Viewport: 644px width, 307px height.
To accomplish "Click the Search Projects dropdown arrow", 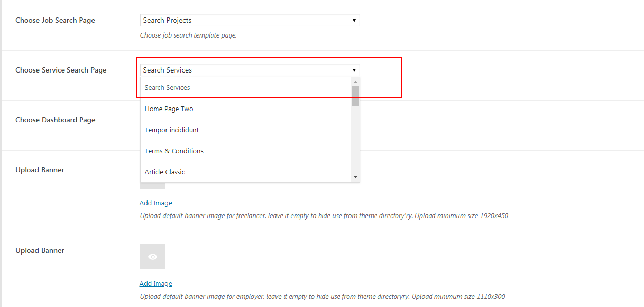I will click(354, 20).
